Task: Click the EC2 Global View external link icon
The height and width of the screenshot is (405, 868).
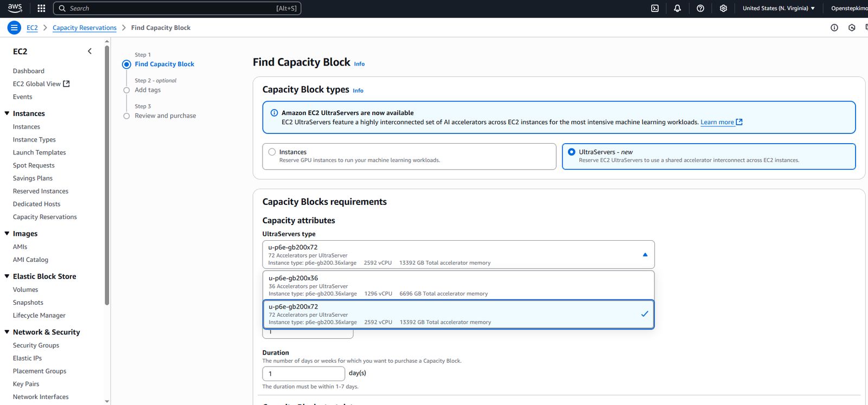Action: pos(67,83)
